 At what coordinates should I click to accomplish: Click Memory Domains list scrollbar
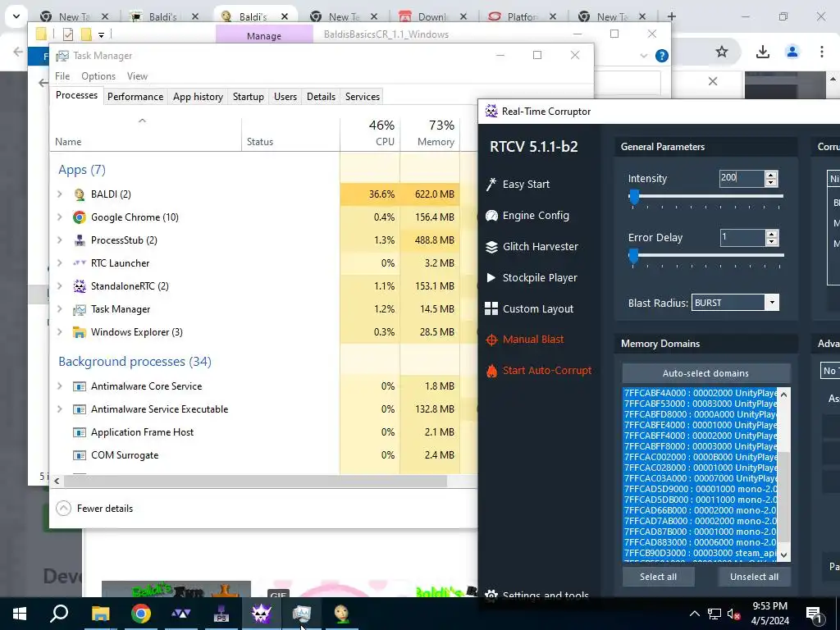point(783,496)
